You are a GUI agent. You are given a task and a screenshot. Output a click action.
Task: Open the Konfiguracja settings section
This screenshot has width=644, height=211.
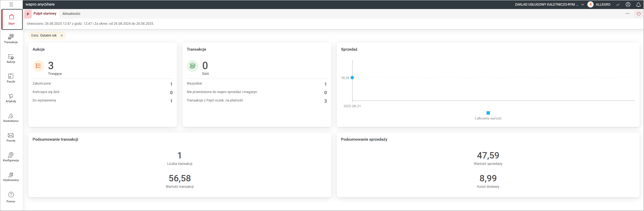point(11,157)
